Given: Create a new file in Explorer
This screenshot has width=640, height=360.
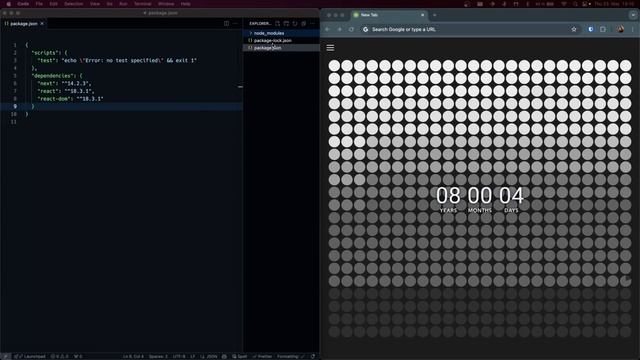Looking at the screenshot, I should pyautogui.click(x=278, y=24).
